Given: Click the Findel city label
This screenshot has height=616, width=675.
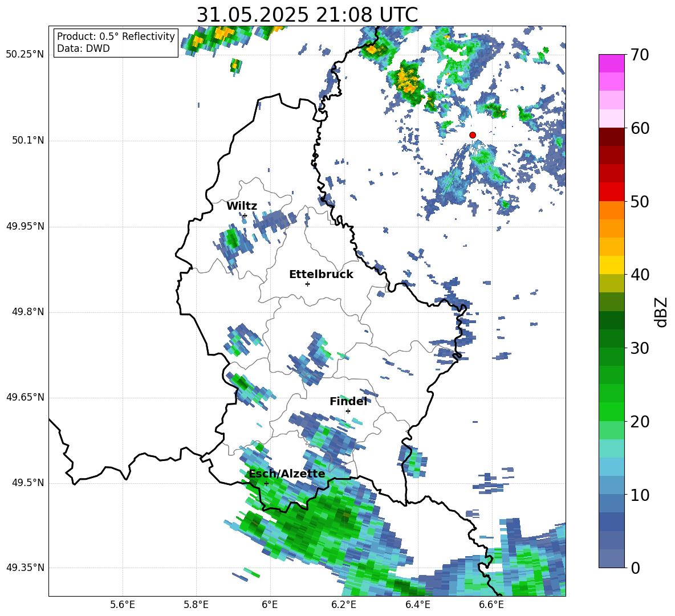Looking at the screenshot, I should coord(348,401).
